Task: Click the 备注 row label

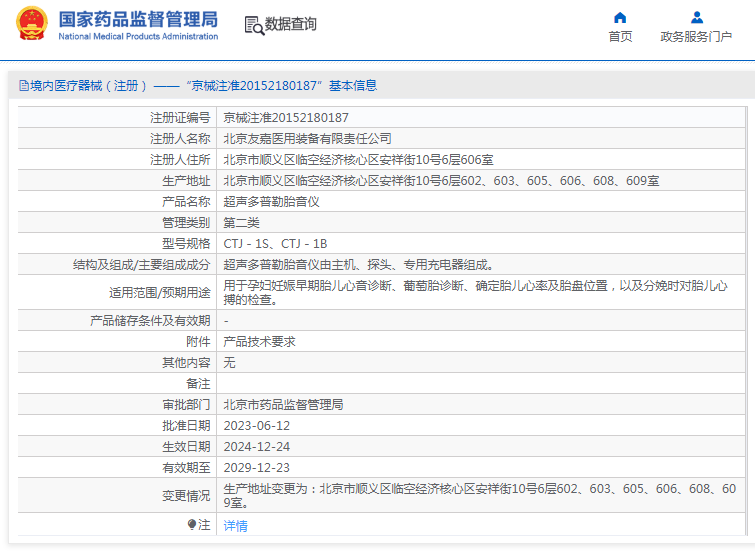Action: click(x=198, y=383)
